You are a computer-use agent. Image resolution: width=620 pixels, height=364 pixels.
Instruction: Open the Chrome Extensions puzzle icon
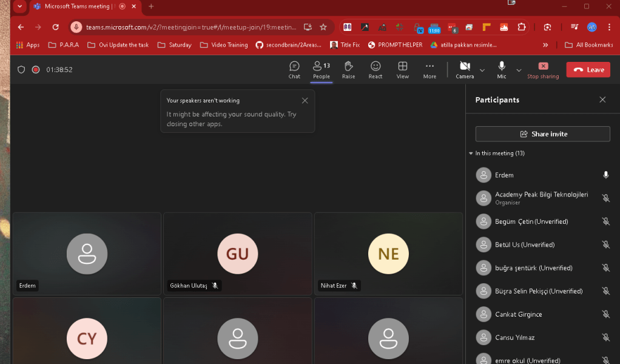point(522,27)
